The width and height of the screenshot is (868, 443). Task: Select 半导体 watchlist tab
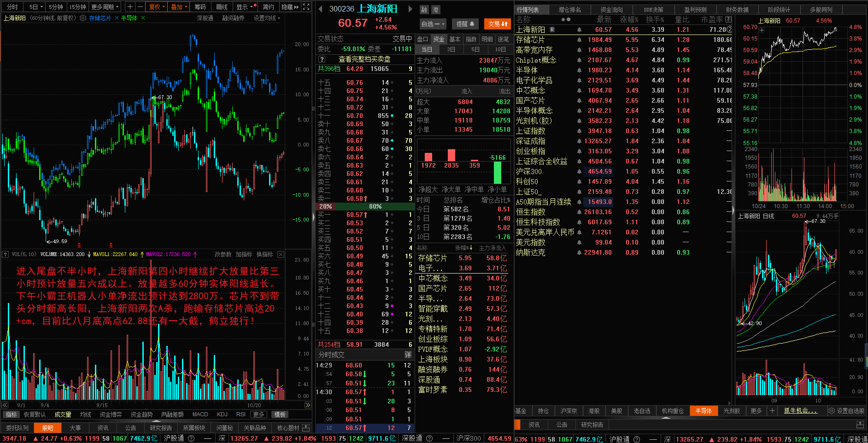coord(704,411)
